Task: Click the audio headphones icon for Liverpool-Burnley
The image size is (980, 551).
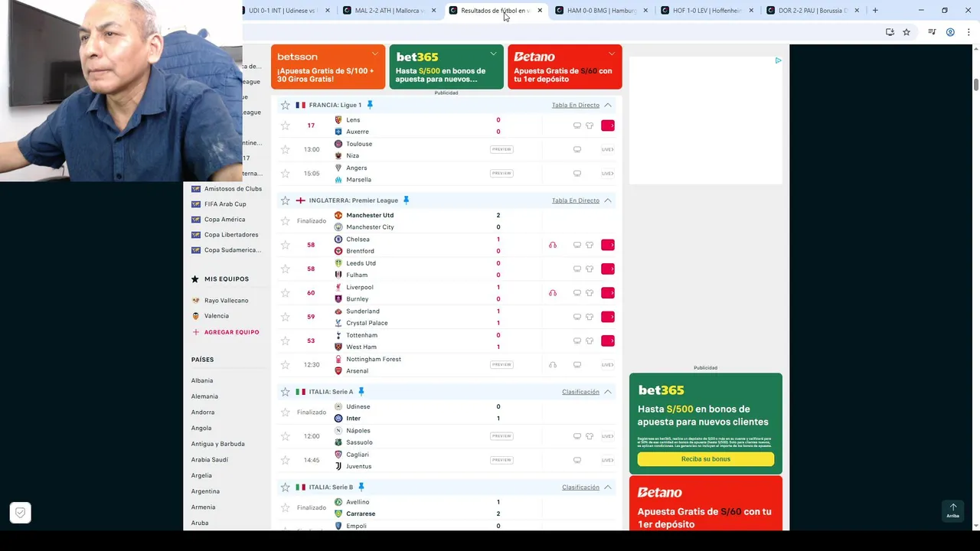Action: click(x=553, y=293)
